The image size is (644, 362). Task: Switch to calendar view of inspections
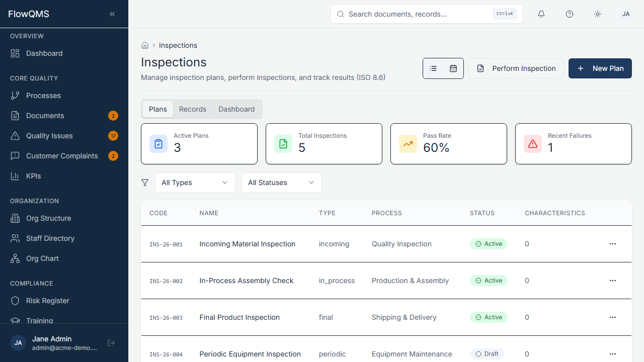click(x=453, y=68)
